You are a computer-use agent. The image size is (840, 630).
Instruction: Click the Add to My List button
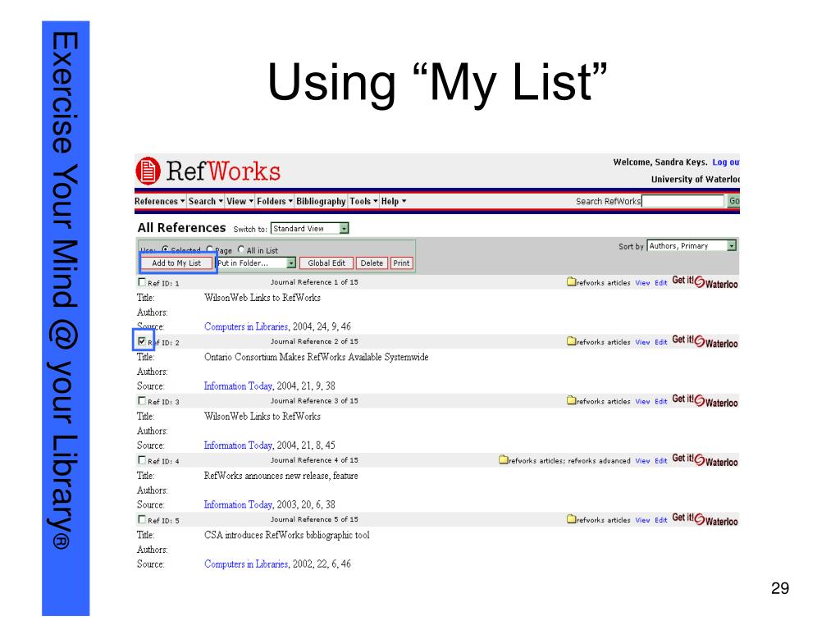point(176,263)
